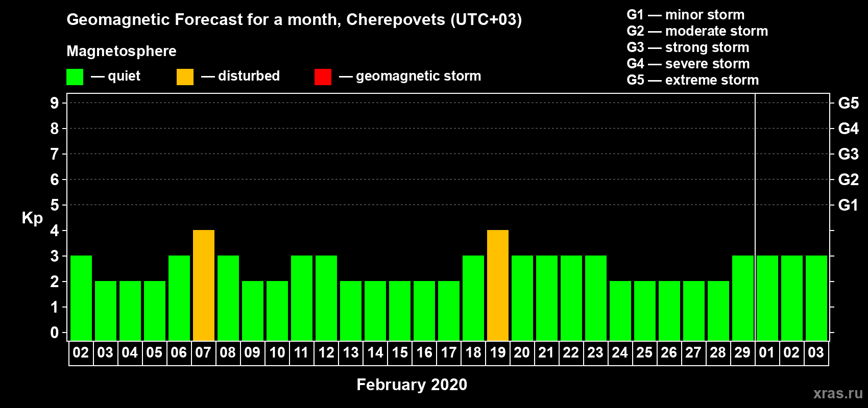Click the green bar above date 23
The width and height of the screenshot is (868, 408).
pyautogui.click(x=596, y=298)
